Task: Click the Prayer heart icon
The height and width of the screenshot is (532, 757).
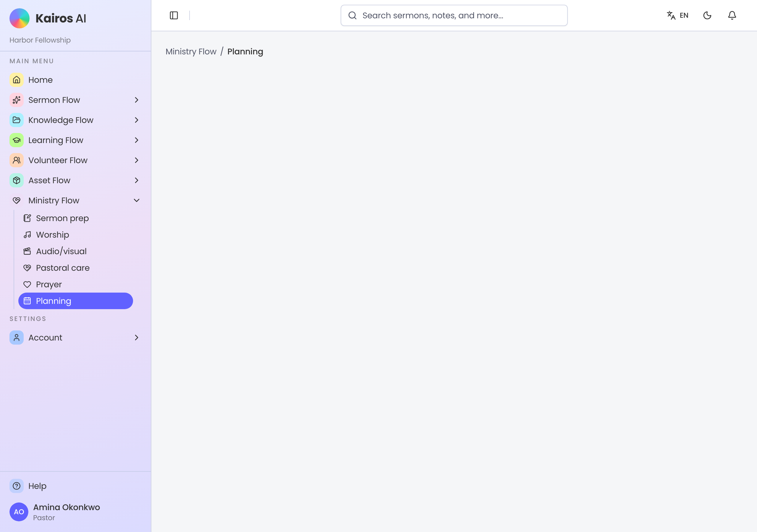Action: pos(28,284)
